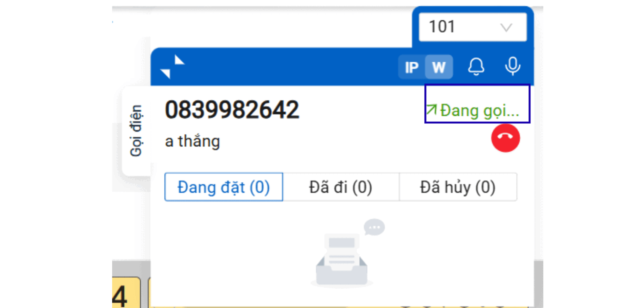Open the 101 extension dropdown
644x308 pixels.
point(472,27)
